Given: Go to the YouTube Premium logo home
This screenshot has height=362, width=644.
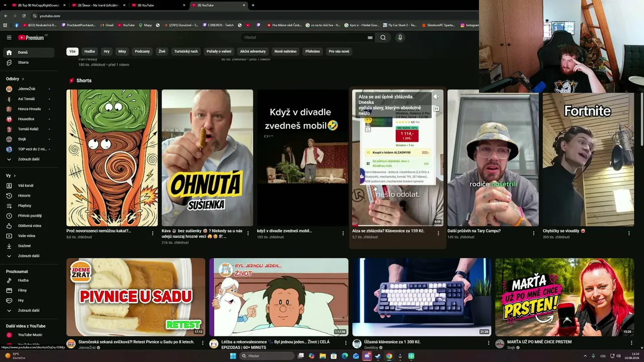Looking at the screenshot, I should click(x=31, y=38).
